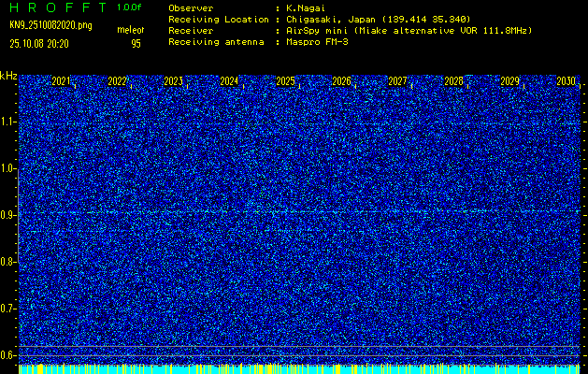This screenshot has width=588, height=374.
Task: Select the observer name K.Nagai
Action: coord(306,7)
